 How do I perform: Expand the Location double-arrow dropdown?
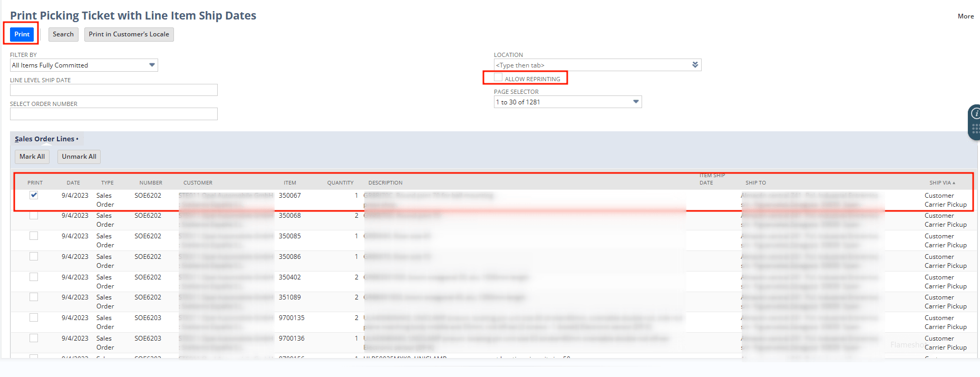(695, 65)
